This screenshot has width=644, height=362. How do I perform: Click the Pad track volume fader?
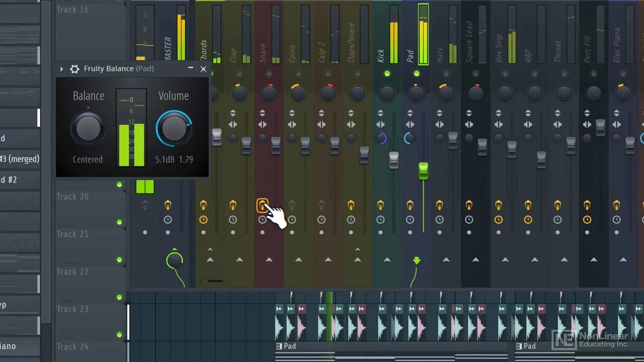click(423, 171)
